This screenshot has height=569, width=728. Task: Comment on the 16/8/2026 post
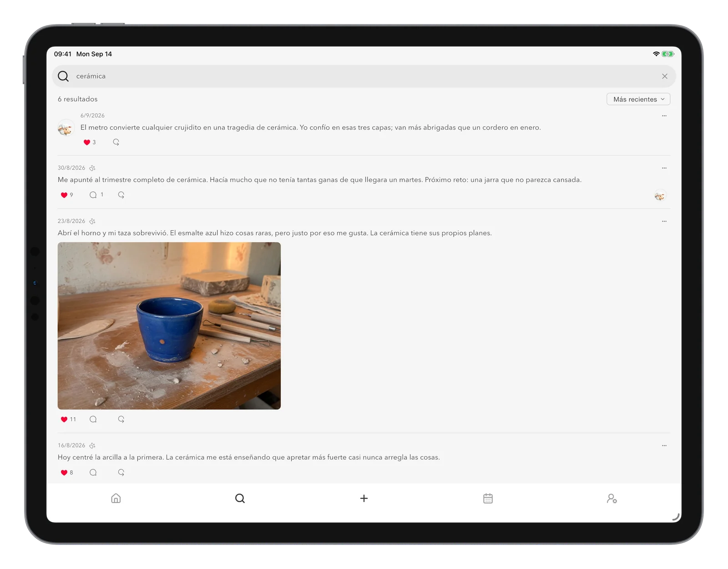click(93, 473)
